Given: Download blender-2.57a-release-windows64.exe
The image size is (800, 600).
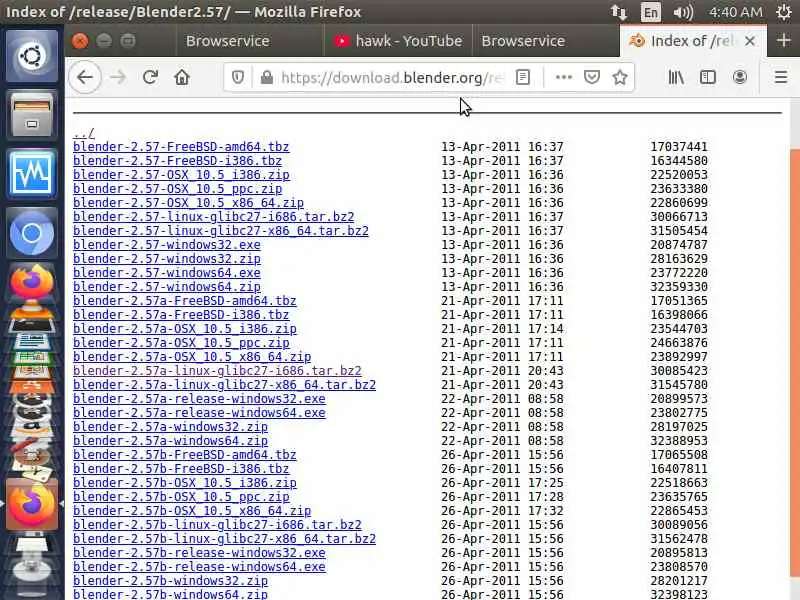Looking at the screenshot, I should [x=199, y=413].
